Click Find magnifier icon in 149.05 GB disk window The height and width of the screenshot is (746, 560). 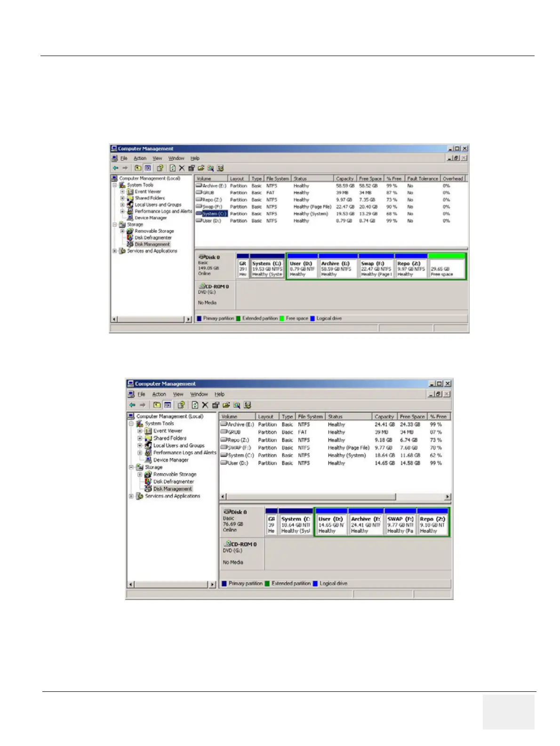[210, 168]
